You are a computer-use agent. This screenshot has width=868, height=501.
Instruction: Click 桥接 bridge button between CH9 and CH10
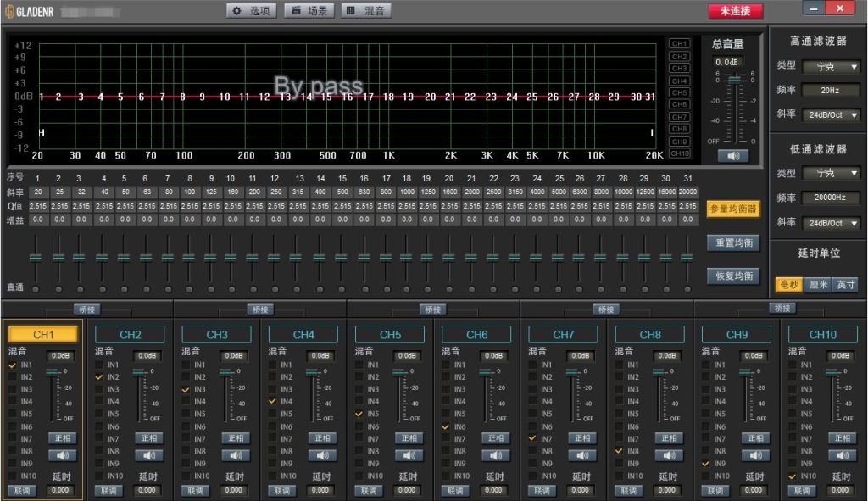(782, 309)
